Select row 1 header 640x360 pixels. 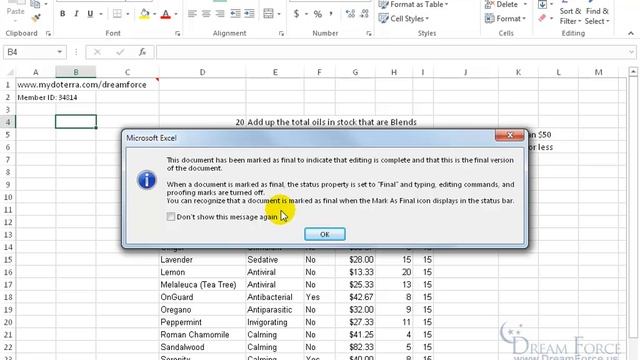coord(8,85)
